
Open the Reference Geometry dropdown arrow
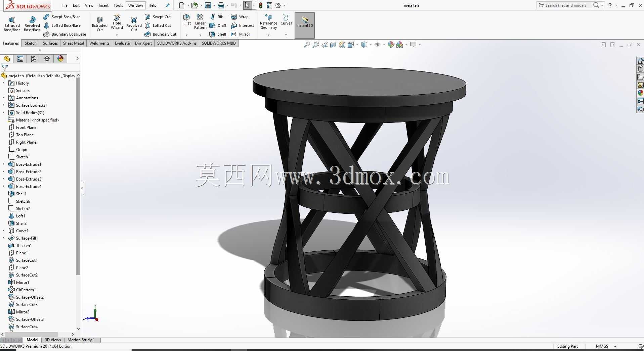pyautogui.click(x=268, y=35)
